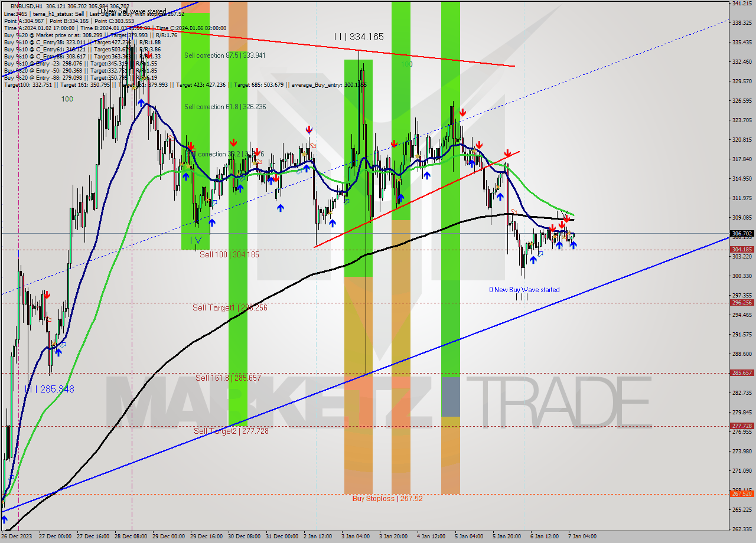756x543 pixels.
Task: Click the 282.735 price scale value
Action: click(742, 392)
